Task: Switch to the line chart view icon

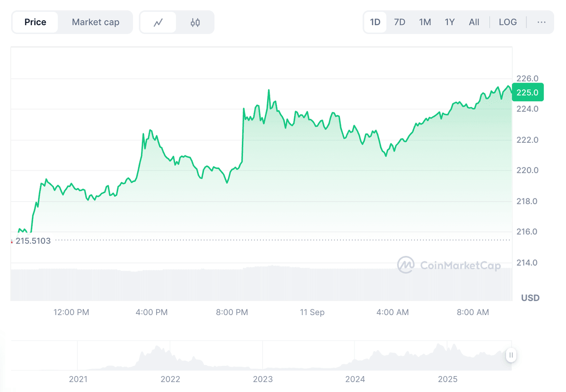Action: 158,23
